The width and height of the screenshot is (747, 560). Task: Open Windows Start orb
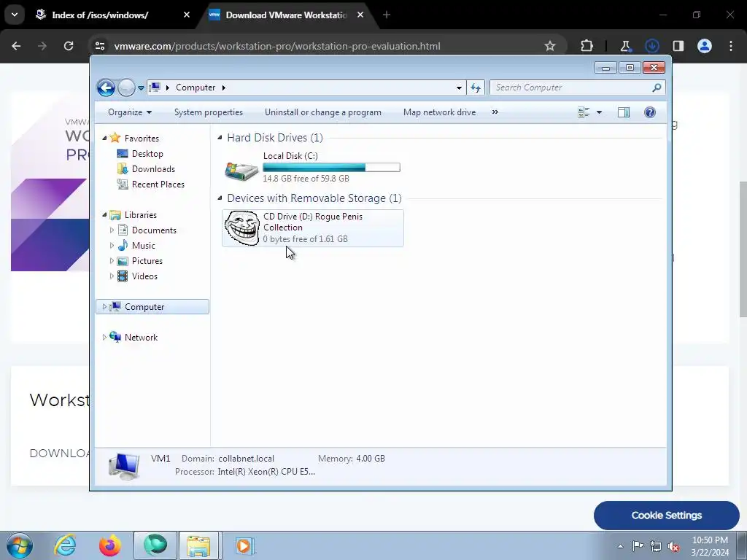click(x=20, y=545)
